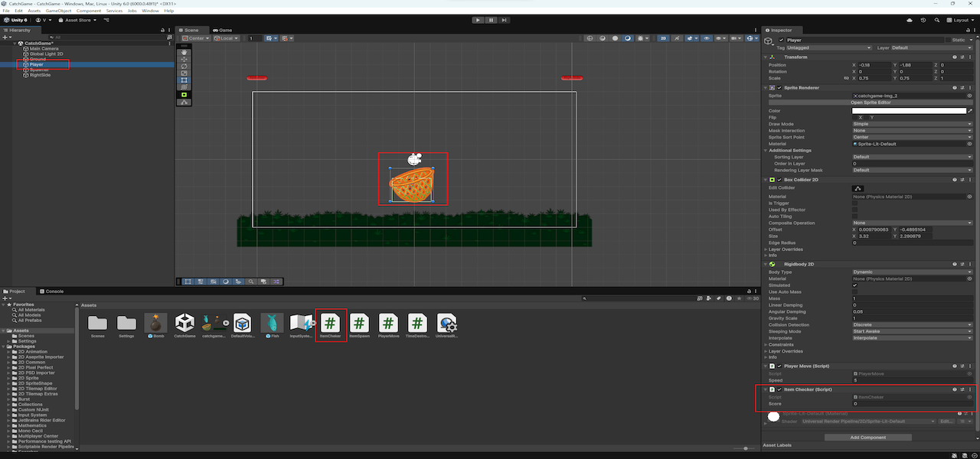The height and width of the screenshot is (459, 980).
Task: Open the Center pivot mode dropdown
Action: click(195, 38)
